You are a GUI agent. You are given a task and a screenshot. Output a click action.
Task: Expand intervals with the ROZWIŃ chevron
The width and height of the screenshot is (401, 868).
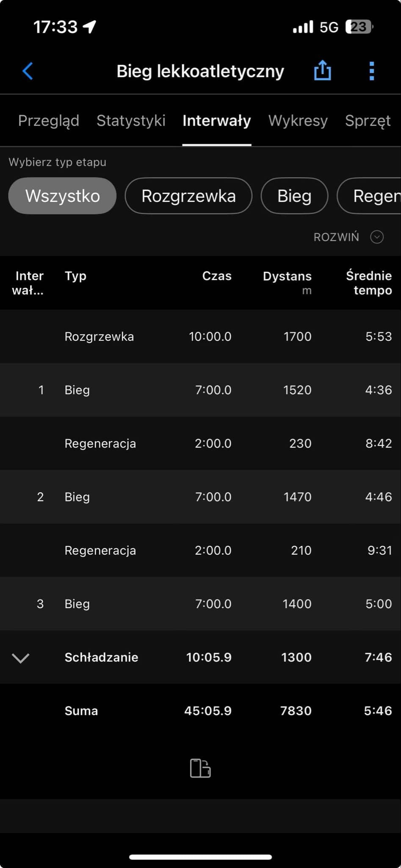coord(376,237)
